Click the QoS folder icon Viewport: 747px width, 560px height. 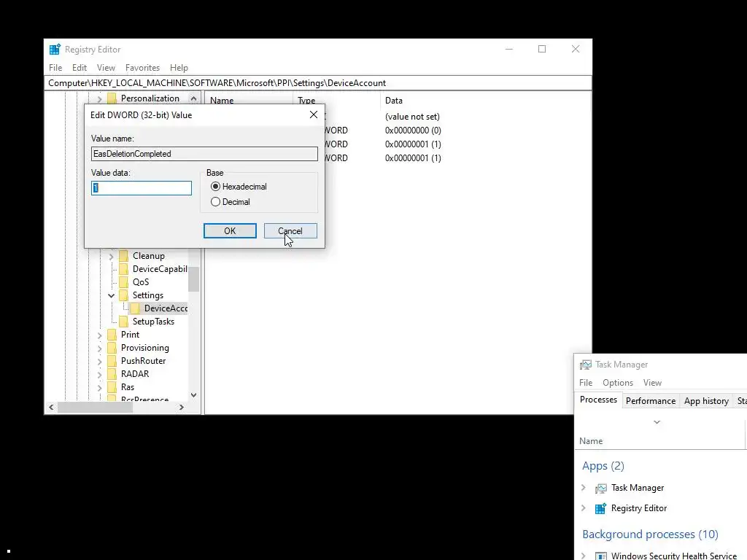coord(123,282)
